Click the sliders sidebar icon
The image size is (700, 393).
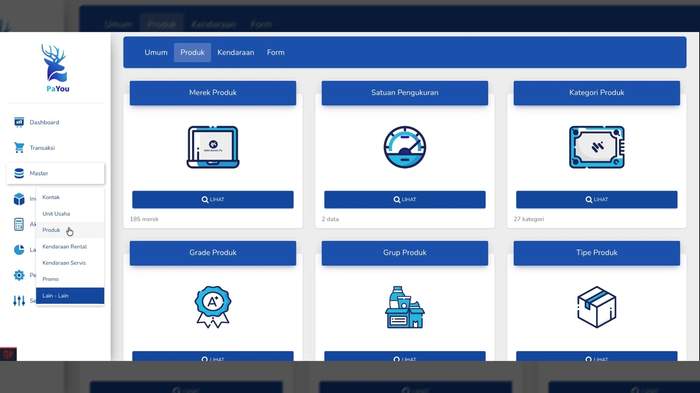[19, 301]
